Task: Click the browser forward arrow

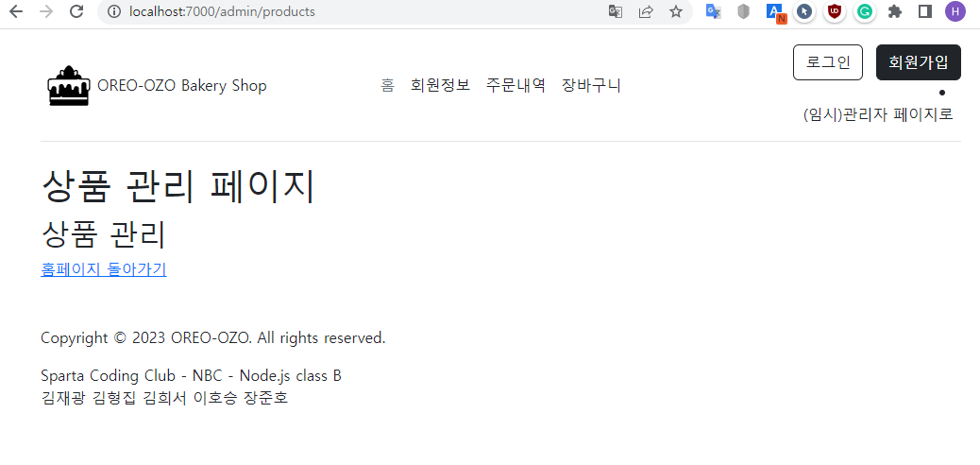Action: click(x=46, y=11)
